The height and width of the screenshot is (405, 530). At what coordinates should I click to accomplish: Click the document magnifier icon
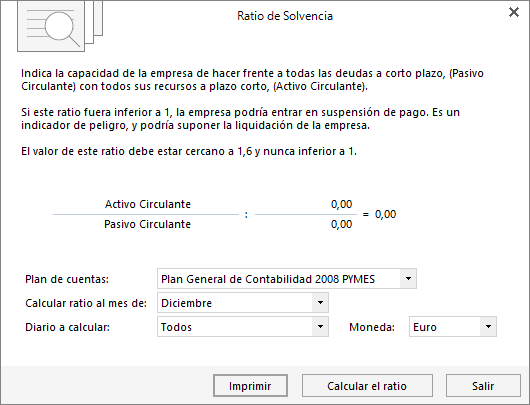click(60, 26)
